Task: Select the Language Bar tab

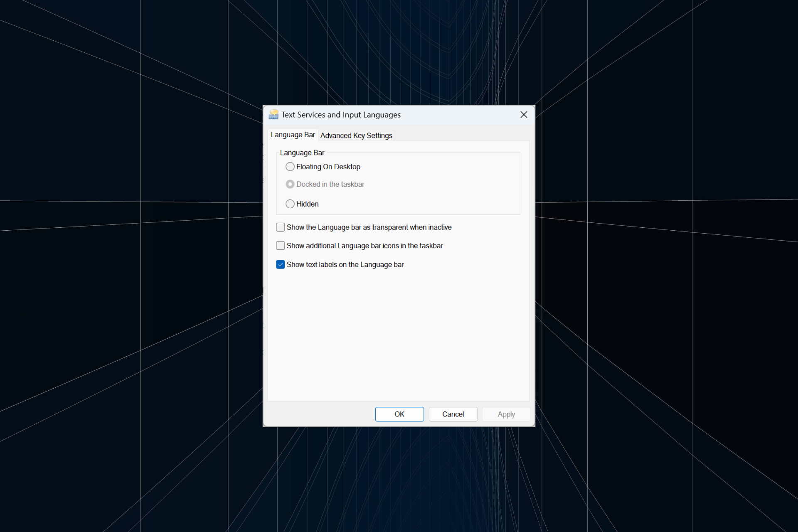Action: tap(293, 135)
